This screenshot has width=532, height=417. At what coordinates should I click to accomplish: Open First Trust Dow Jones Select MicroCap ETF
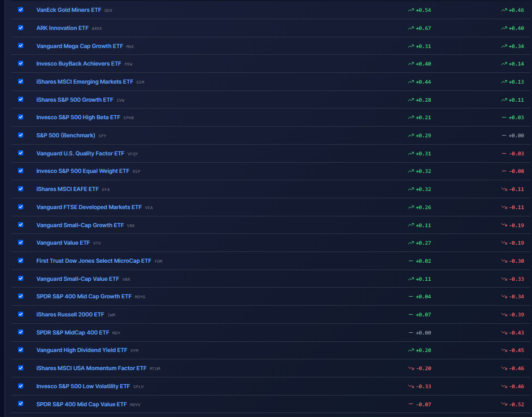(x=94, y=260)
